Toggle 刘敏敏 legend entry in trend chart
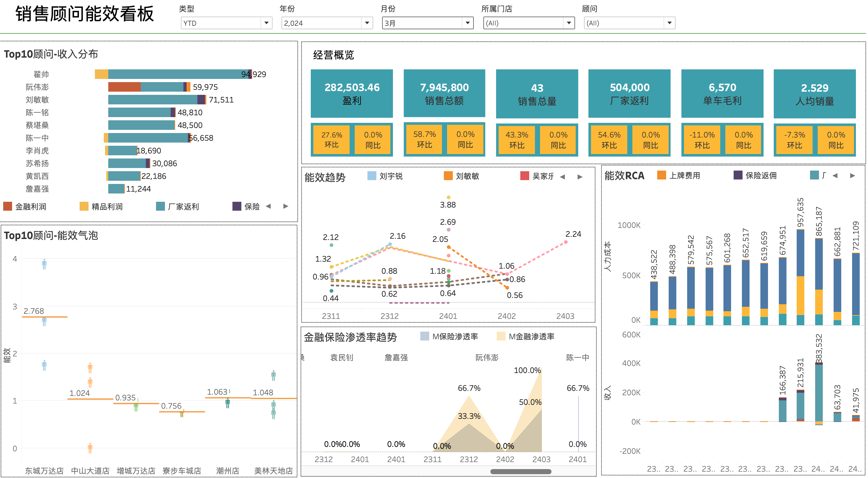The image size is (868, 478). pyautogui.click(x=448, y=176)
